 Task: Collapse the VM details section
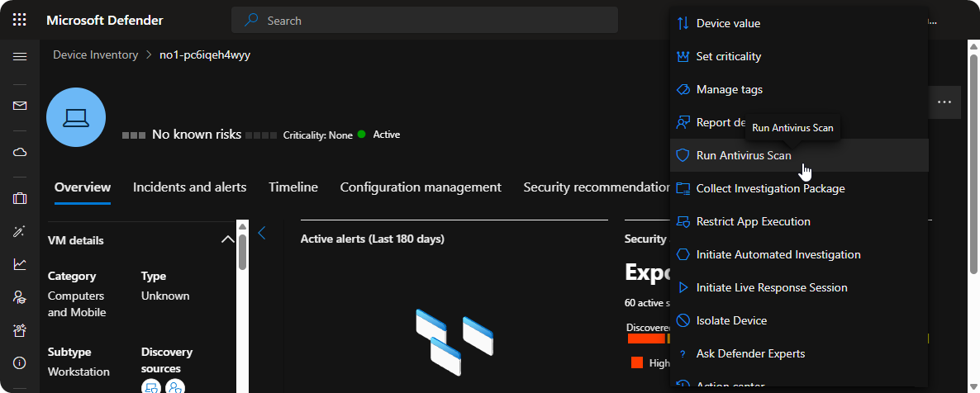coord(227,240)
